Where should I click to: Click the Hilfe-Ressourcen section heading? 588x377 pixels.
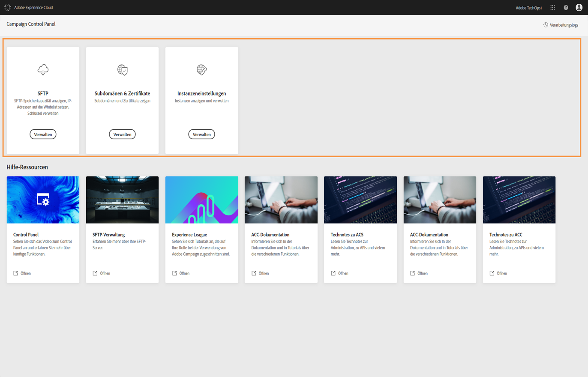[27, 167]
